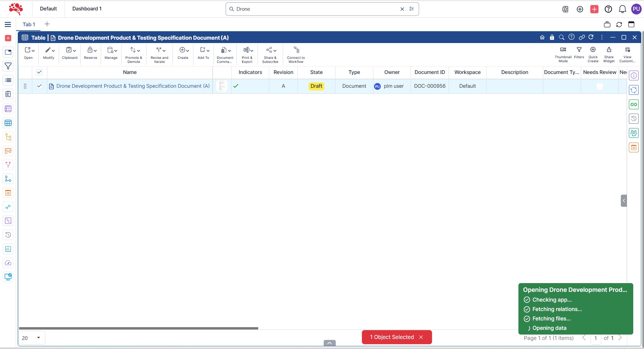Viewport: 644px width, 349px height.
Task: Click the widget home icon
Action: 542,37
